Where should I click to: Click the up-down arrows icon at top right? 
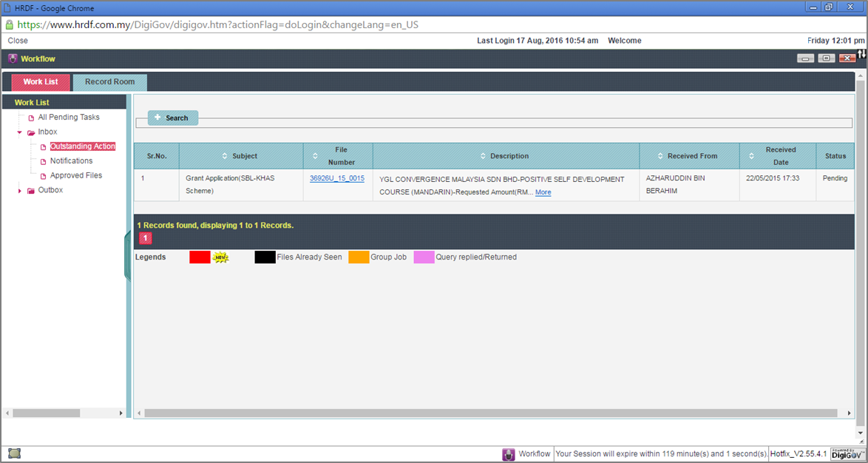861,54
